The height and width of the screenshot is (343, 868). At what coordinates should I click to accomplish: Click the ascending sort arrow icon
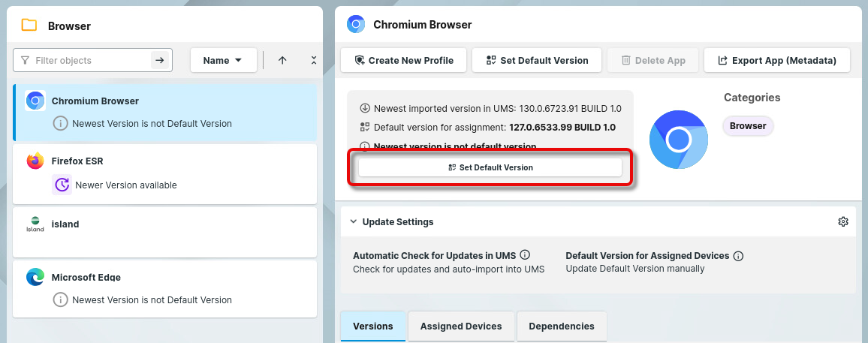coord(282,60)
